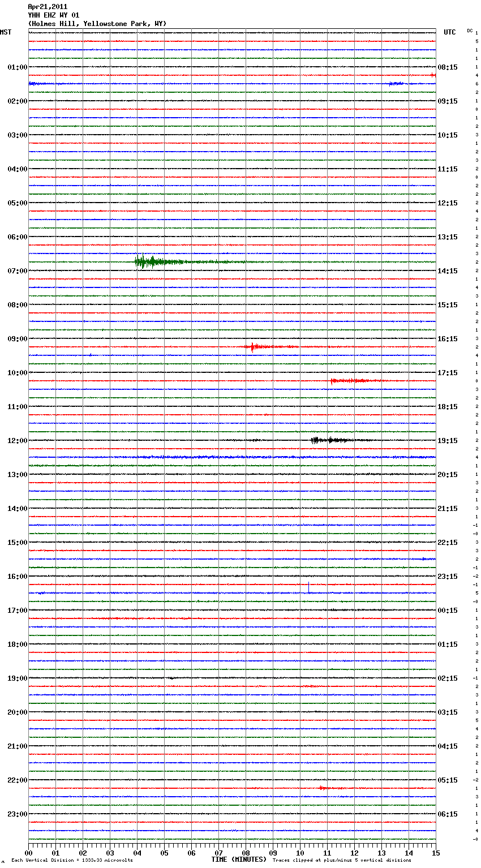Select the 01:00 MST hour label
The image size is (481, 868).
pos(18,67)
